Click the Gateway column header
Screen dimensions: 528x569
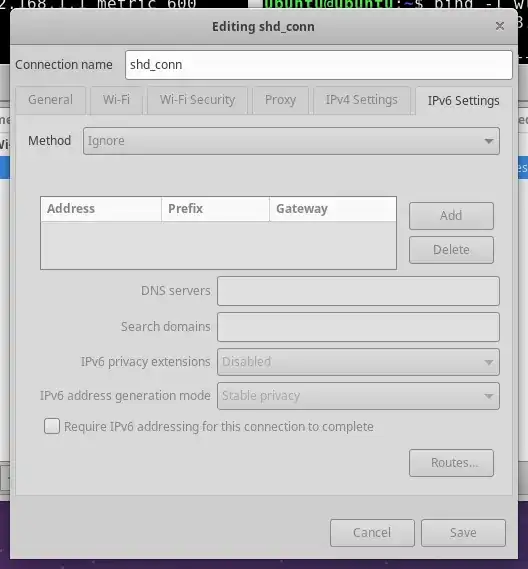[333, 209]
